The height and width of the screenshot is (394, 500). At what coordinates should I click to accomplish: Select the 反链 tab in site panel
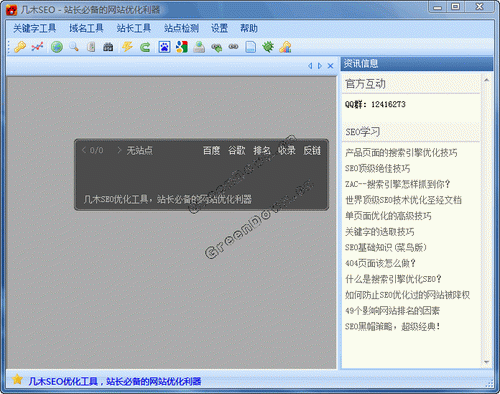tap(312, 151)
